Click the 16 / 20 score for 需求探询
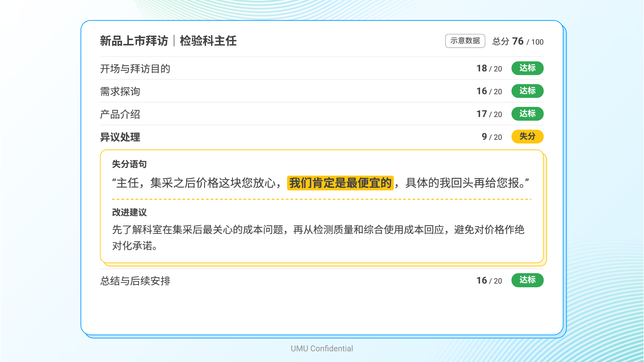 [489, 91]
